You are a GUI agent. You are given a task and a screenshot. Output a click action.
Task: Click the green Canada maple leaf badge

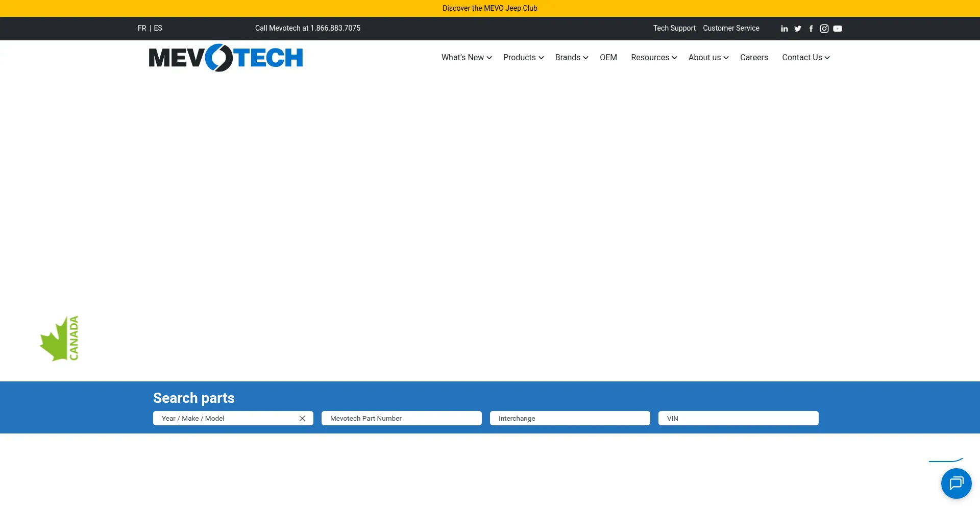pyautogui.click(x=60, y=339)
